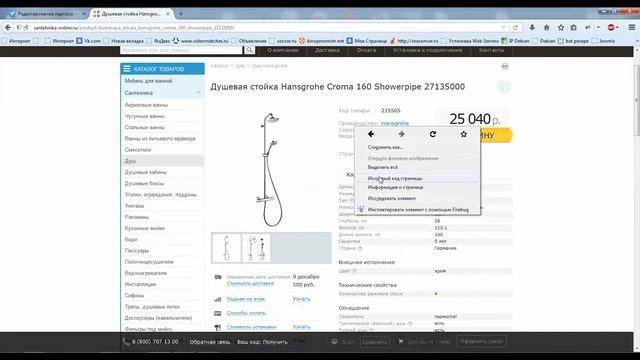Open the bookmarks list icon next to the star
The height and width of the screenshot is (360, 640).
[573, 27]
